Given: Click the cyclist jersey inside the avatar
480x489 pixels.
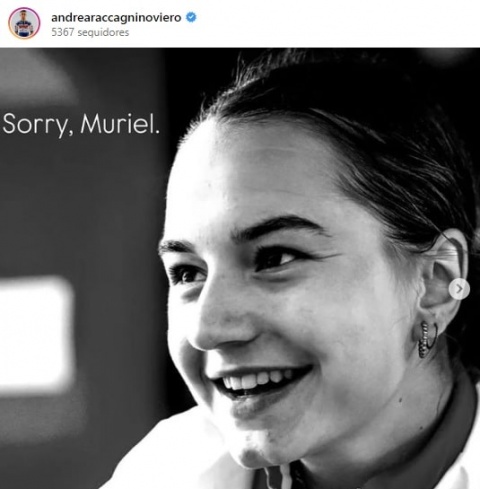Looking at the screenshot, I should point(24,29).
